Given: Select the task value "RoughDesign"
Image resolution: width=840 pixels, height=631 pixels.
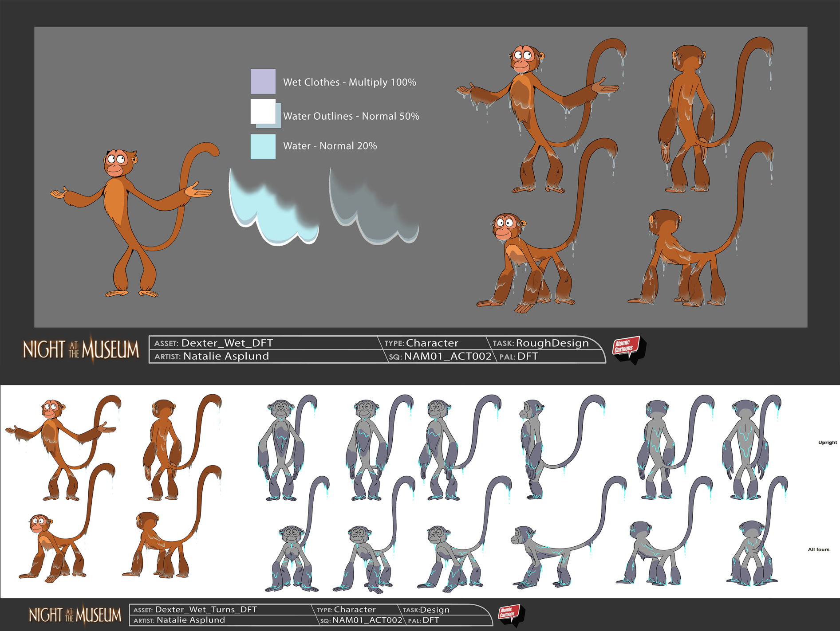Looking at the screenshot, I should [x=552, y=343].
